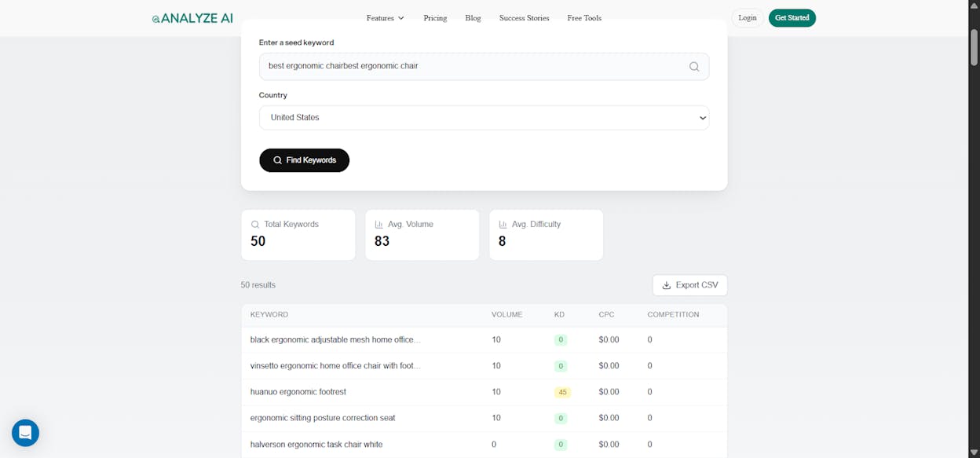Click the Avg. Difficulty bar chart icon
Viewport: 980px width, 458px height.
503,225
